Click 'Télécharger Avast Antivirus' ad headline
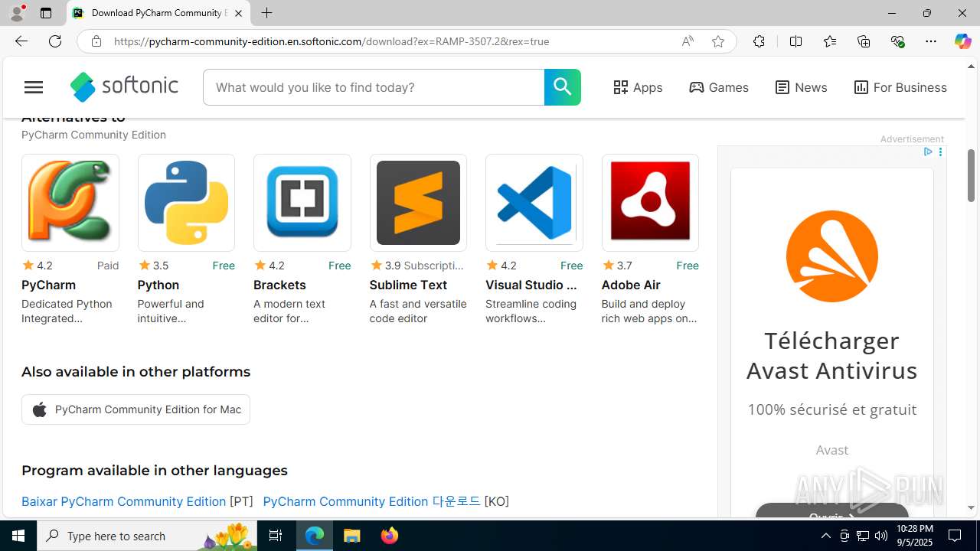980x551 pixels. coord(832,355)
